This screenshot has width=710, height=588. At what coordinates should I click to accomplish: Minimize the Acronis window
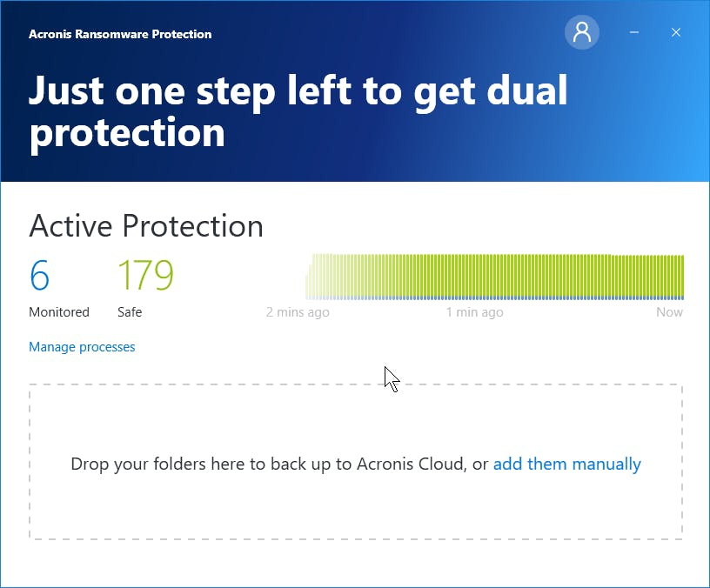click(634, 32)
